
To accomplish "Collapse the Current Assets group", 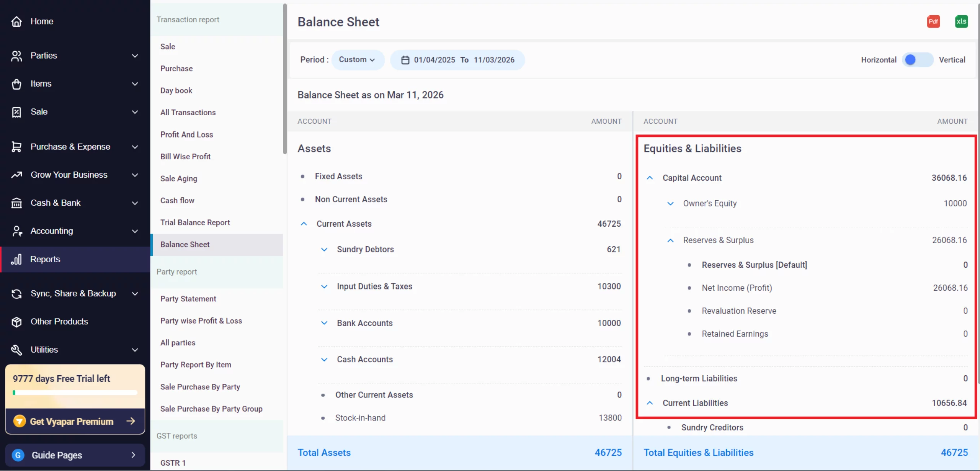I will [304, 224].
